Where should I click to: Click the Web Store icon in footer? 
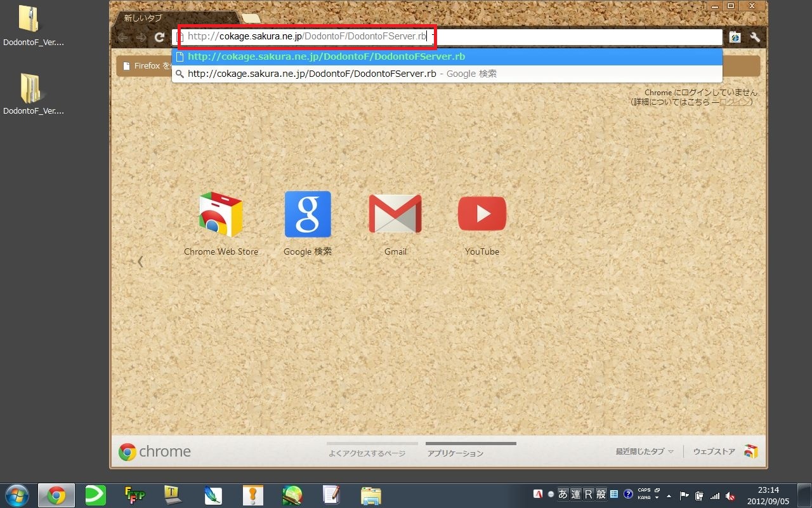click(751, 451)
